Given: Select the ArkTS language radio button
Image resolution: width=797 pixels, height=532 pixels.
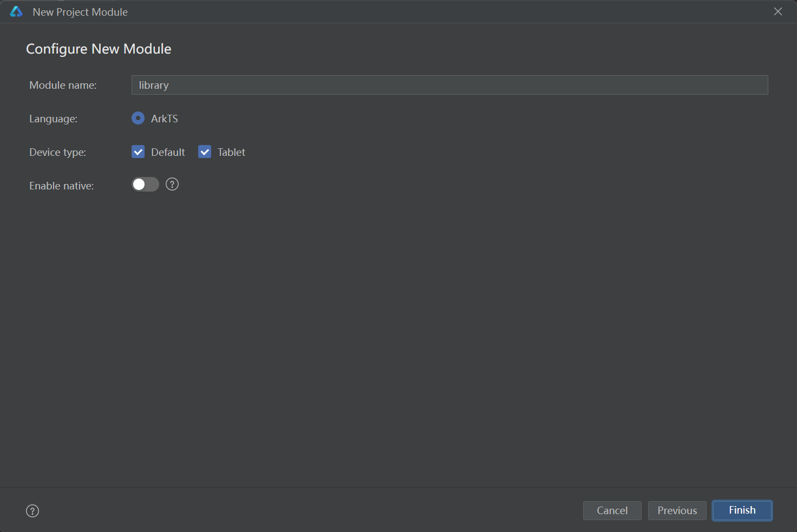Looking at the screenshot, I should tap(138, 118).
